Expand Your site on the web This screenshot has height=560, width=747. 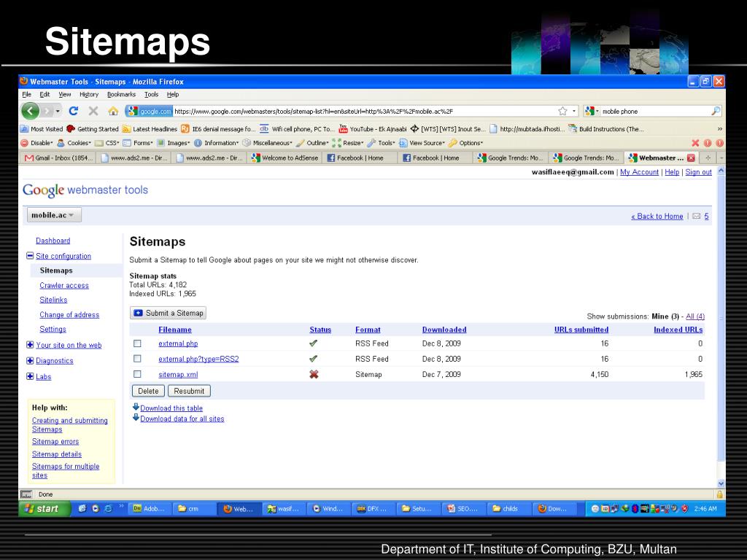[30, 345]
